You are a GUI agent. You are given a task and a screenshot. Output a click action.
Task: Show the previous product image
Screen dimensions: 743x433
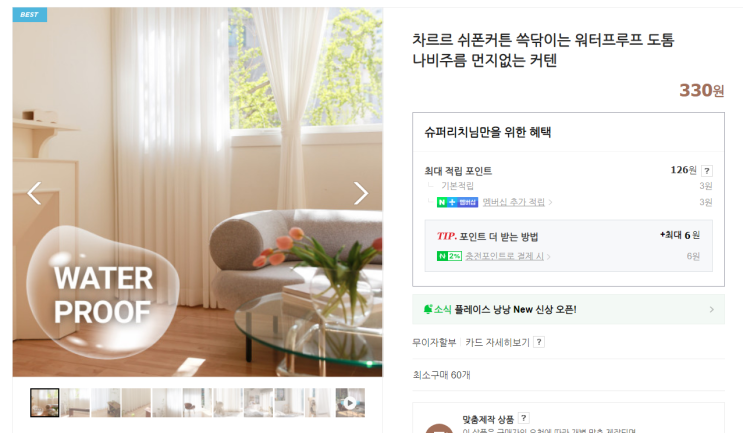(x=34, y=193)
